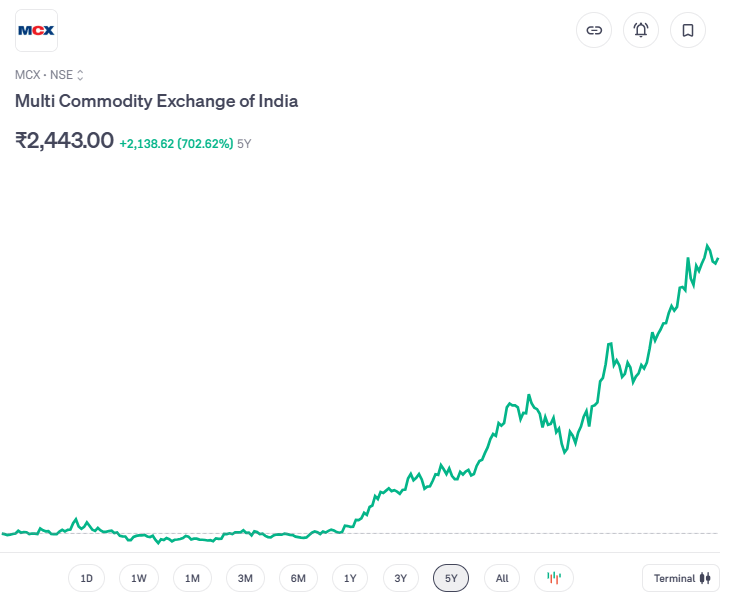
Task: View the 1Y price history
Action: pyautogui.click(x=350, y=578)
